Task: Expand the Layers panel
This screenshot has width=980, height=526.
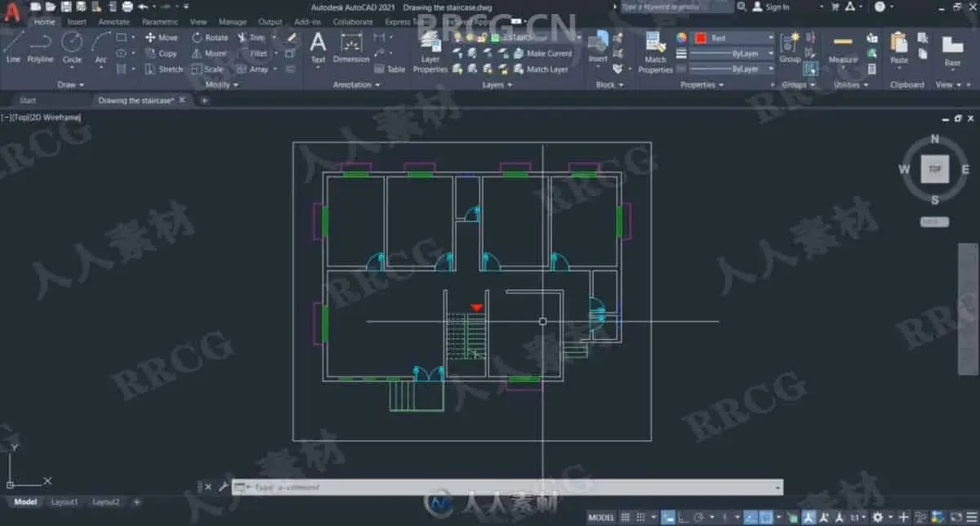Action: point(497,84)
